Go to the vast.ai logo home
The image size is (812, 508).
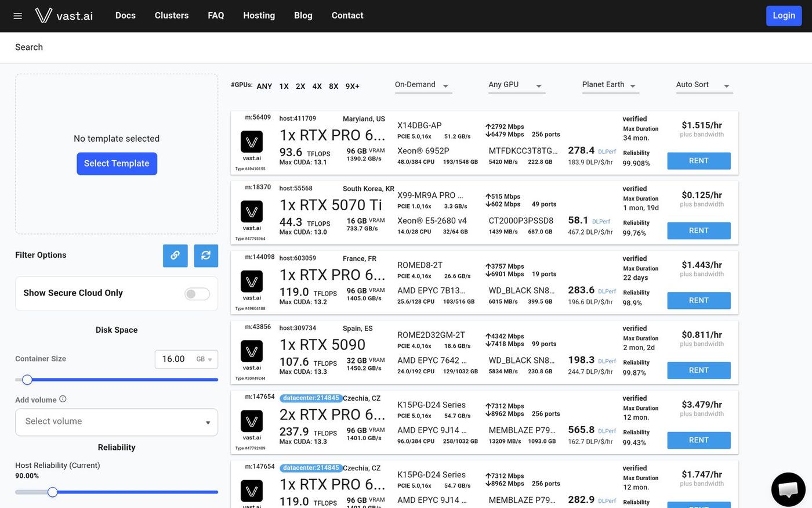64,16
